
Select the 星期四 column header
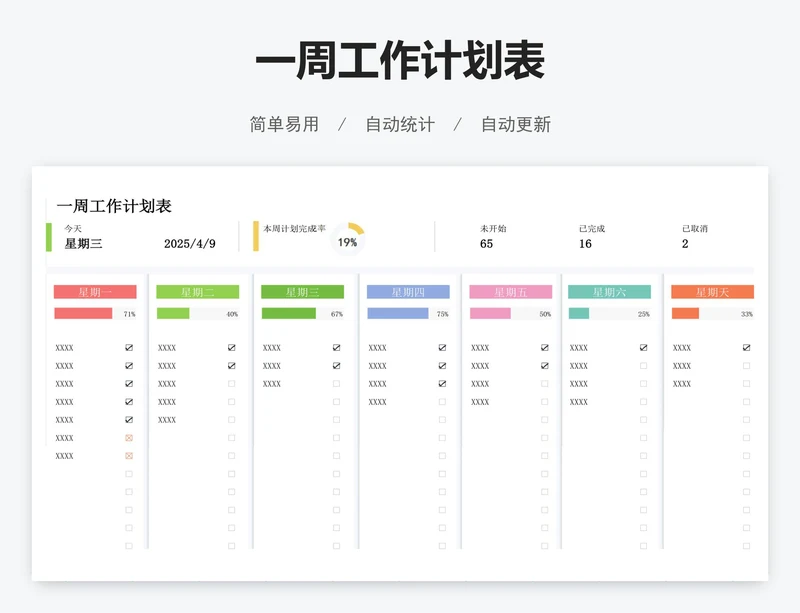pos(408,292)
